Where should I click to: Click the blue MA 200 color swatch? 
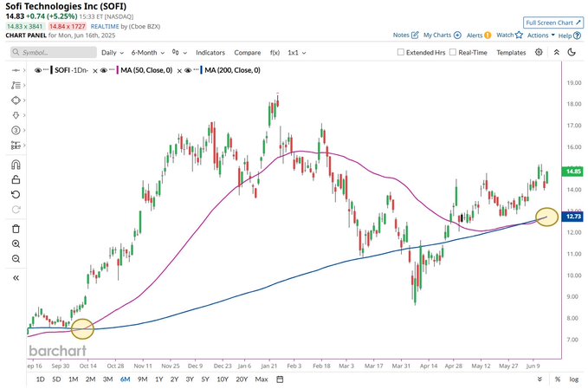203,70
